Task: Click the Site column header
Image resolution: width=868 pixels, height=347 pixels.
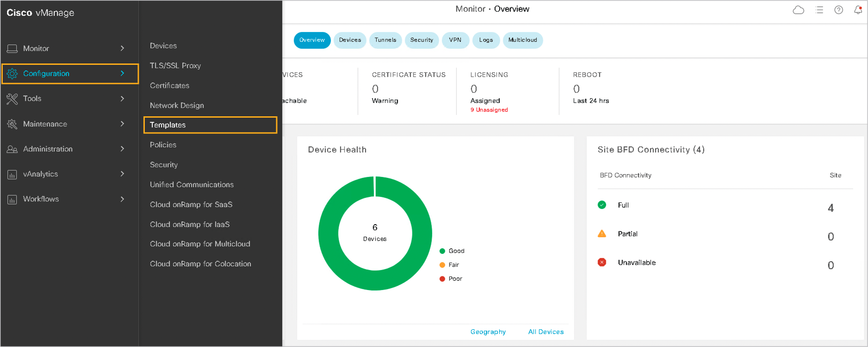Action: click(835, 175)
